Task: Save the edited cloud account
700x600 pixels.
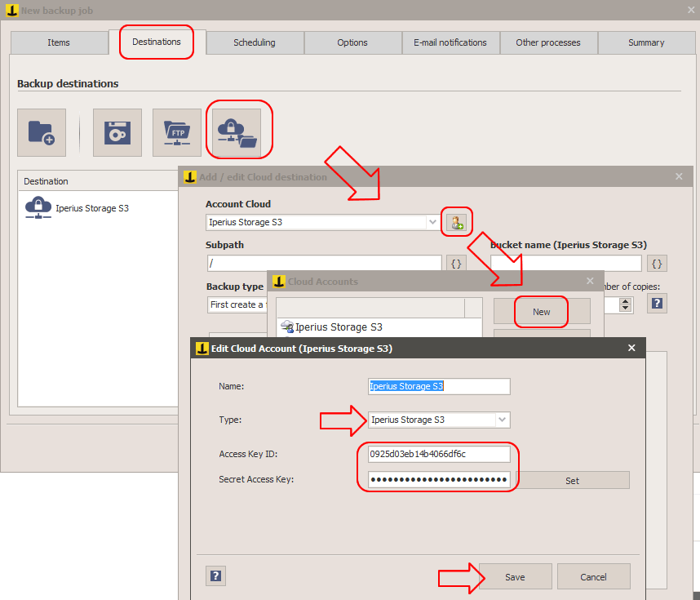Action: click(x=515, y=576)
